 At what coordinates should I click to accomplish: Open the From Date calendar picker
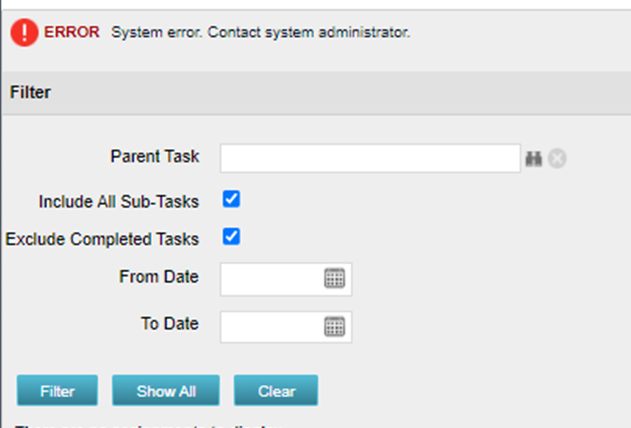(x=334, y=279)
